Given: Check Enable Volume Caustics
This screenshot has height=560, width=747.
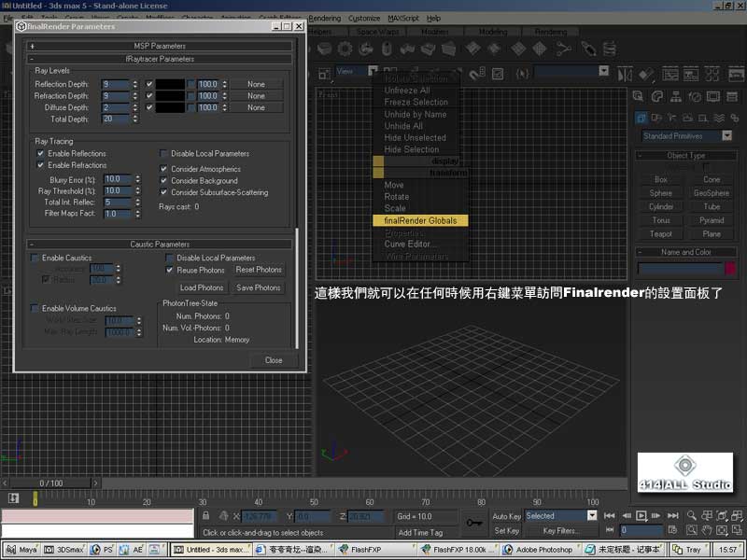Looking at the screenshot, I should click(35, 309).
